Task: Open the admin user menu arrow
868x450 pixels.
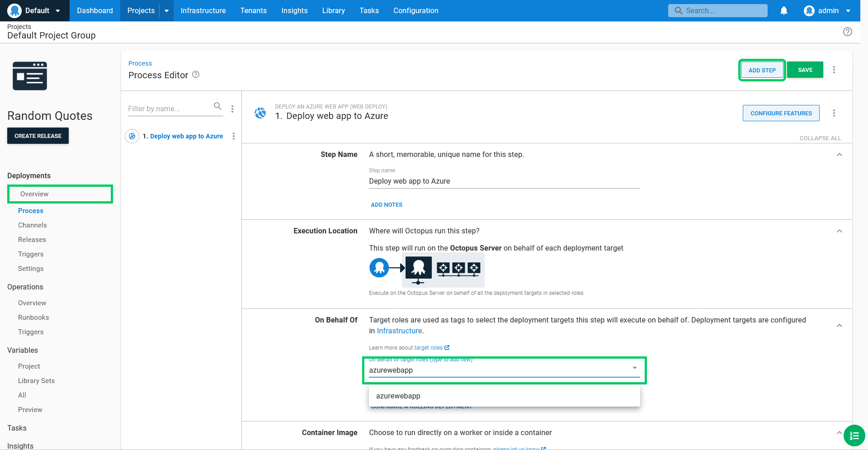Action: pos(848,11)
